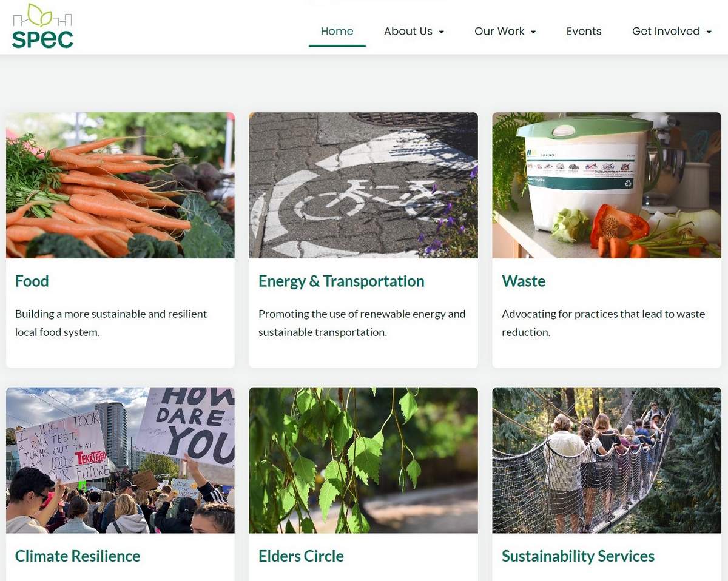728x581 pixels.
Task: Click the climate protest signs photo
Action: pyautogui.click(x=120, y=460)
